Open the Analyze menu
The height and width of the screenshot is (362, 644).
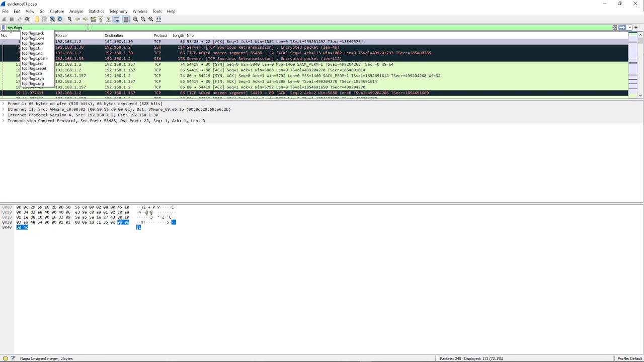click(76, 11)
